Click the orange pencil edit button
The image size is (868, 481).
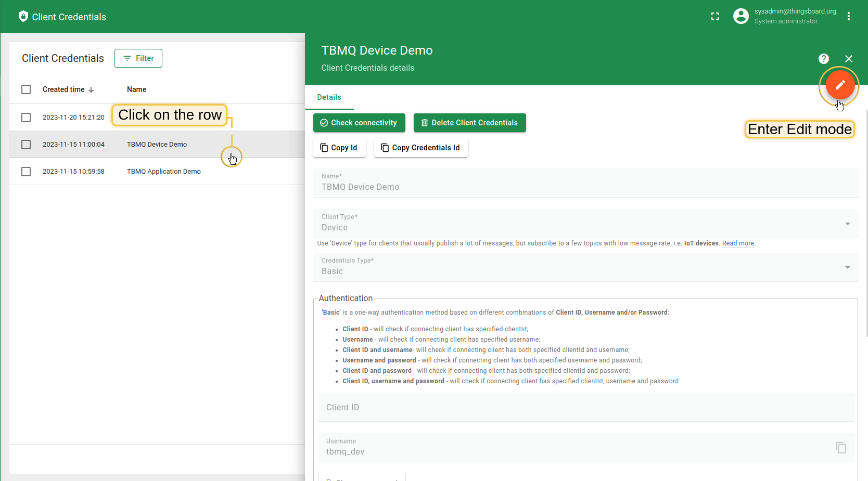(x=839, y=85)
